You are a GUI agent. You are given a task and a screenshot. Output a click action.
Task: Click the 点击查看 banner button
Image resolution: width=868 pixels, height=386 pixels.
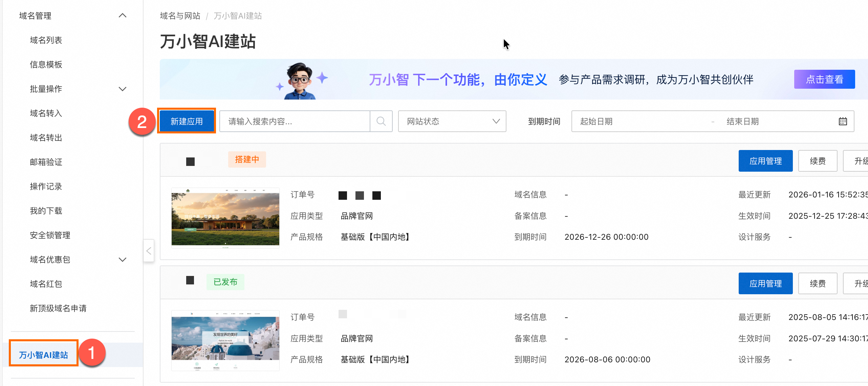[x=824, y=80]
